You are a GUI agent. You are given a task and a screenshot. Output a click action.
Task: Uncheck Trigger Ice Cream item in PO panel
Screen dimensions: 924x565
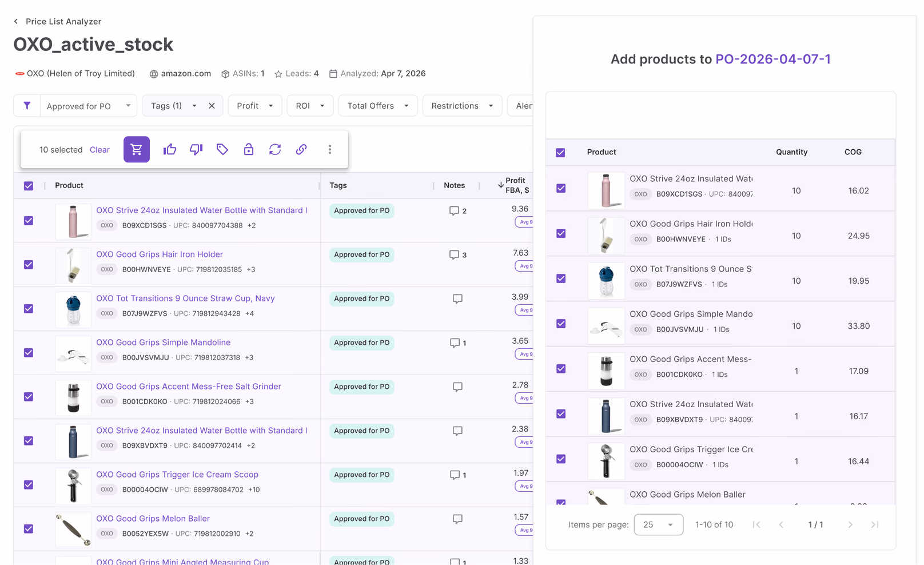pyautogui.click(x=561, y=459)
